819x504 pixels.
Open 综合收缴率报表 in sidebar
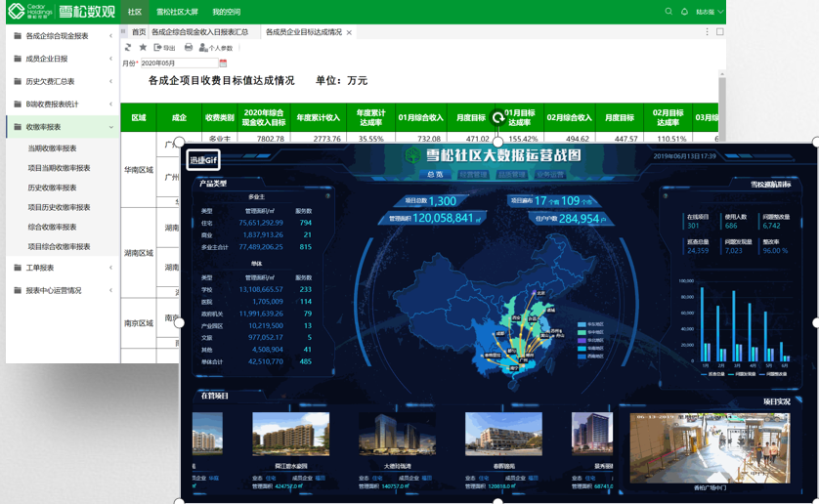[x=52, y=227]
